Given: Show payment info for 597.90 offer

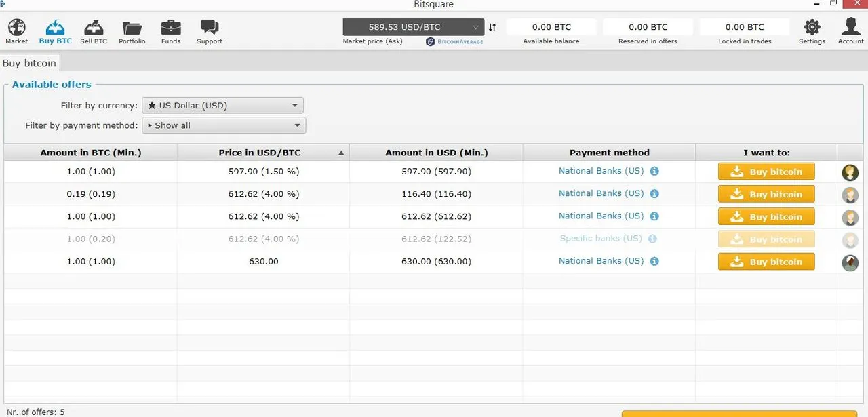Looking at the screenshot, I should [654, 172].
